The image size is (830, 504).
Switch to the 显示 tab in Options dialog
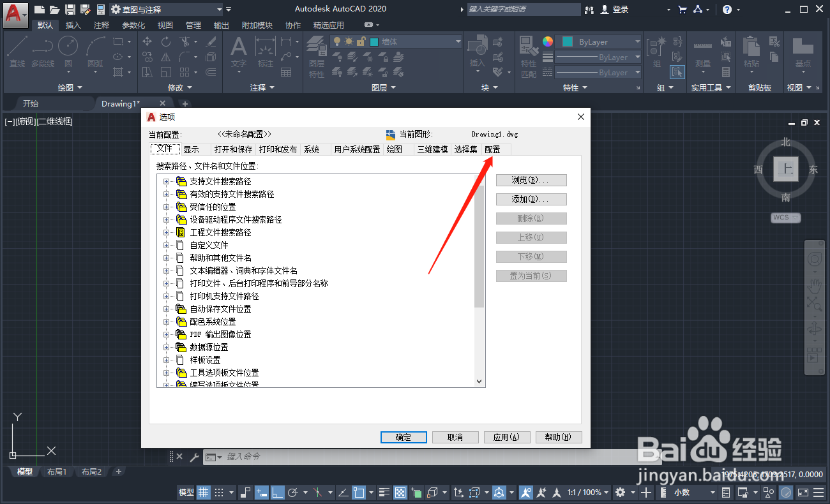click(x=191, y=149)
